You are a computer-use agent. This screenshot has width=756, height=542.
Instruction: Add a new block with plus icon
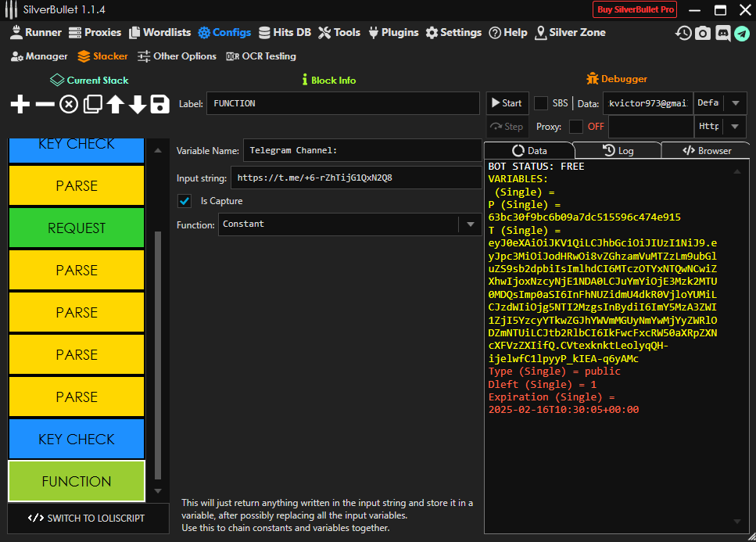pyautogui.click(x=20, y=104)
